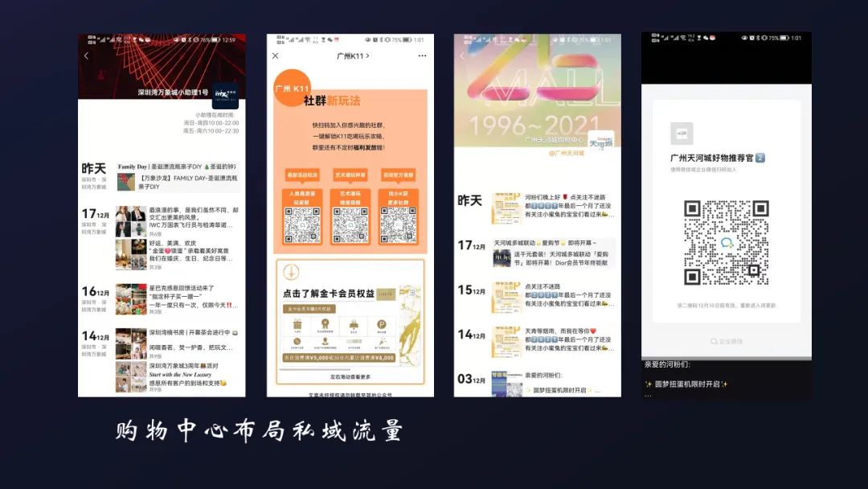The height and width of the screenshot is (489, 868).
Task: Select the 咨询官方客服 tag on K11 page
Action: [398, 175]
